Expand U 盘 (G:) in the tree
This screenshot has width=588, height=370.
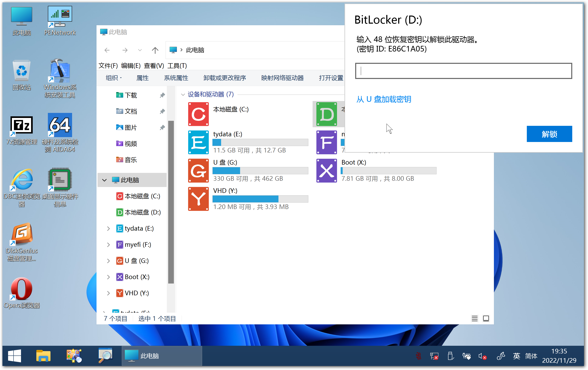[108, 261]
